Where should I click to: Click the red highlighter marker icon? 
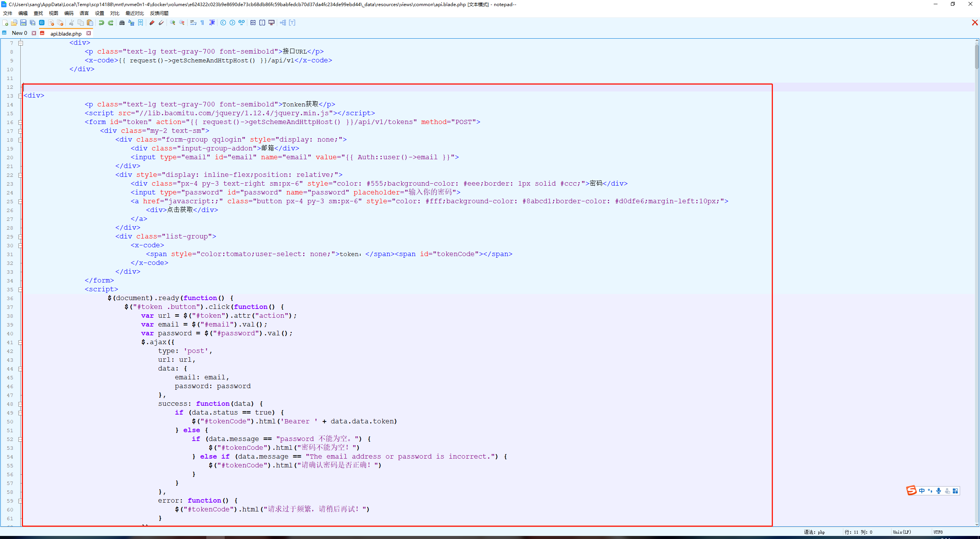click(152, 23)
